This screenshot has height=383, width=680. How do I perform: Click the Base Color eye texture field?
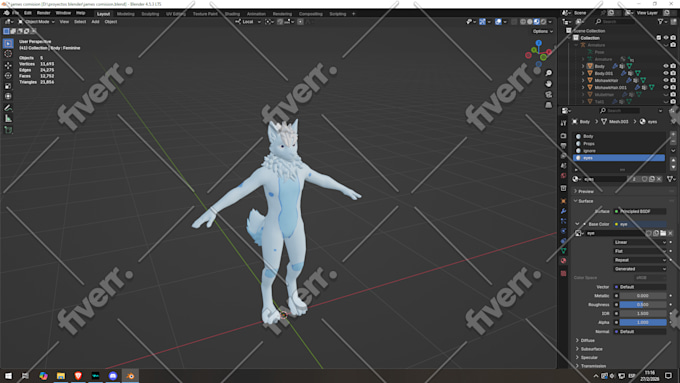[x=640, y=224]
